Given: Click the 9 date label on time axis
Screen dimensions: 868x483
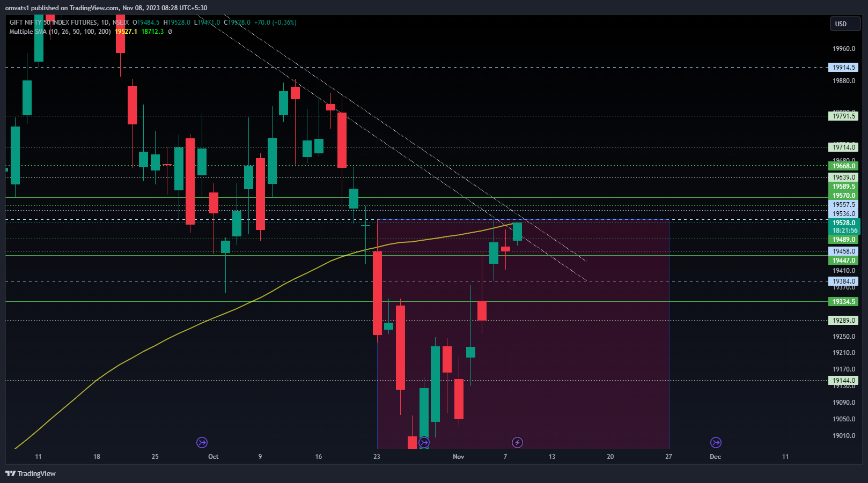Looking at the screenshot, I should 260,457.
